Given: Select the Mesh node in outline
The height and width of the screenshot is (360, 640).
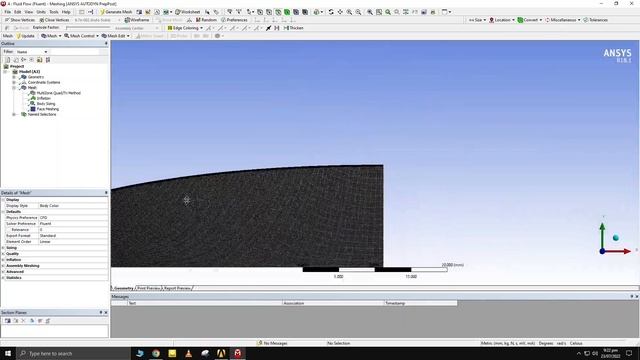Looking at the screenshot, I should [32, 87].
